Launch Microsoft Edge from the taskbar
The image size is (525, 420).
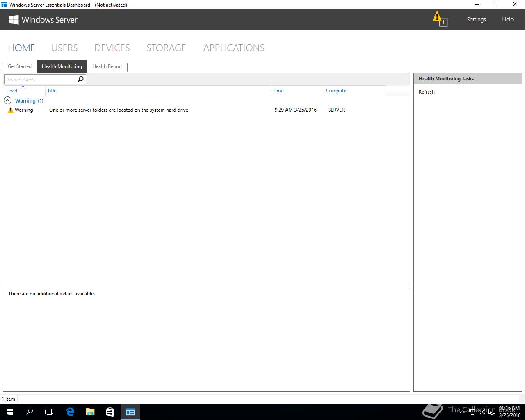pos(70,412)
